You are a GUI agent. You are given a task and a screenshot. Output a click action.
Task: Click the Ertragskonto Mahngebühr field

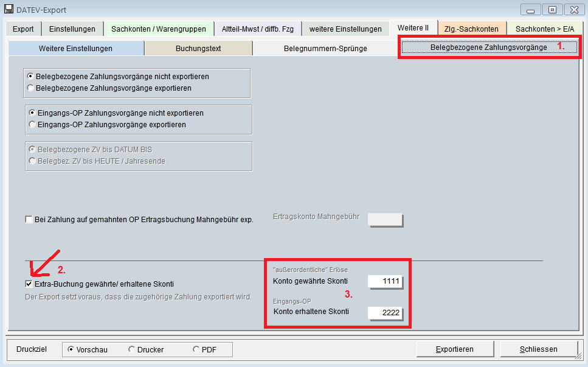click(386, 220)
